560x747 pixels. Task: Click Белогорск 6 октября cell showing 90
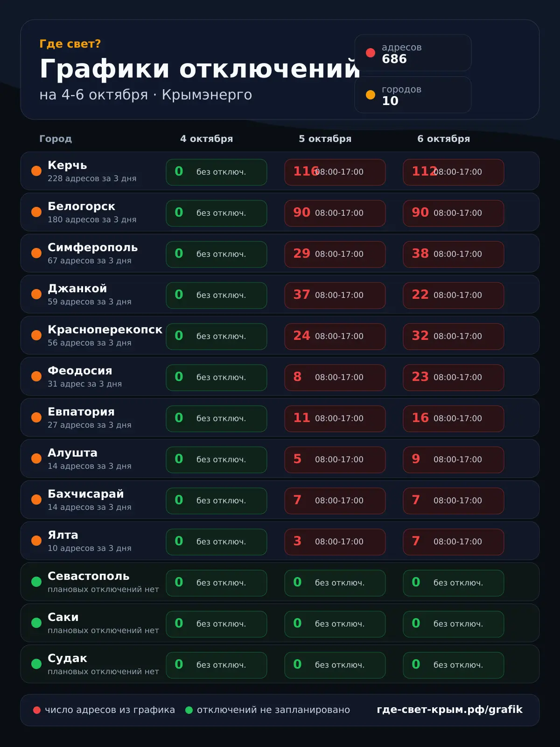(x=454, y=213)
